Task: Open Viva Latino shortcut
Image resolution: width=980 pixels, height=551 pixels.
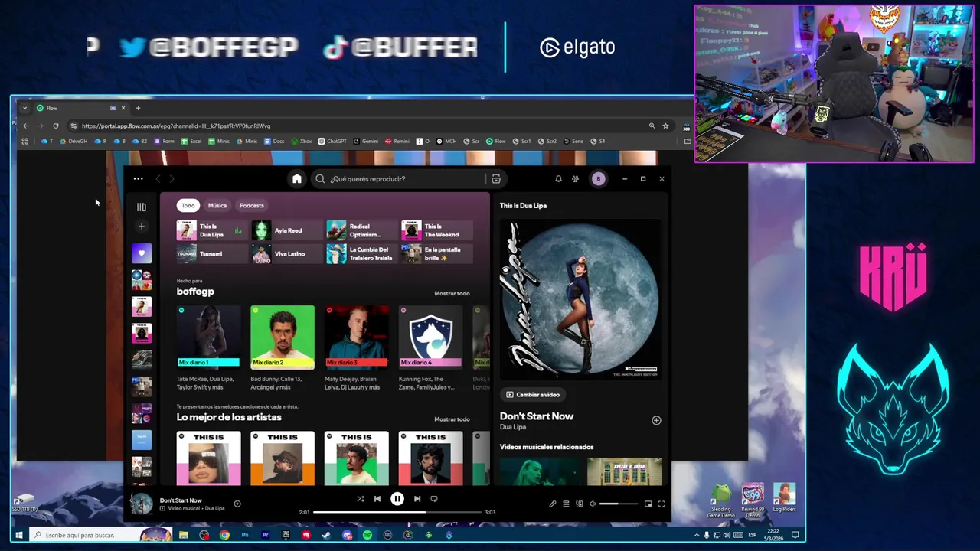Action: pyautogui.click(x=286, y=254)
